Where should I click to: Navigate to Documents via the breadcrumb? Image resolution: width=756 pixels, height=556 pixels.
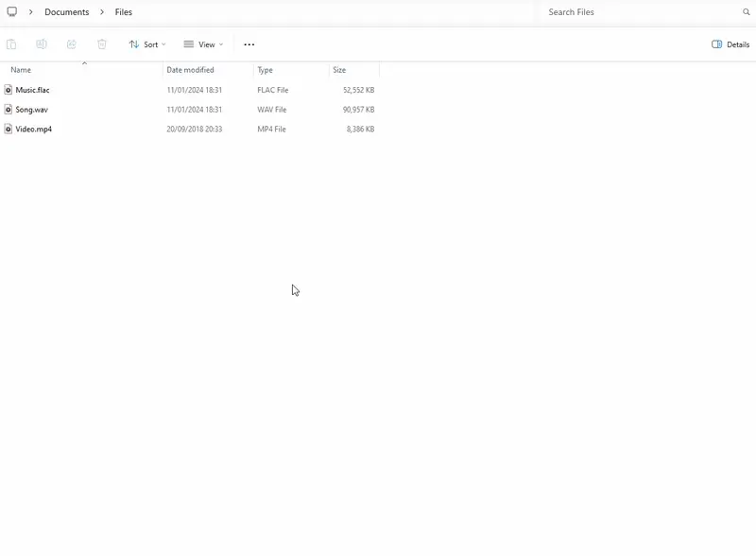click(64, 12)
